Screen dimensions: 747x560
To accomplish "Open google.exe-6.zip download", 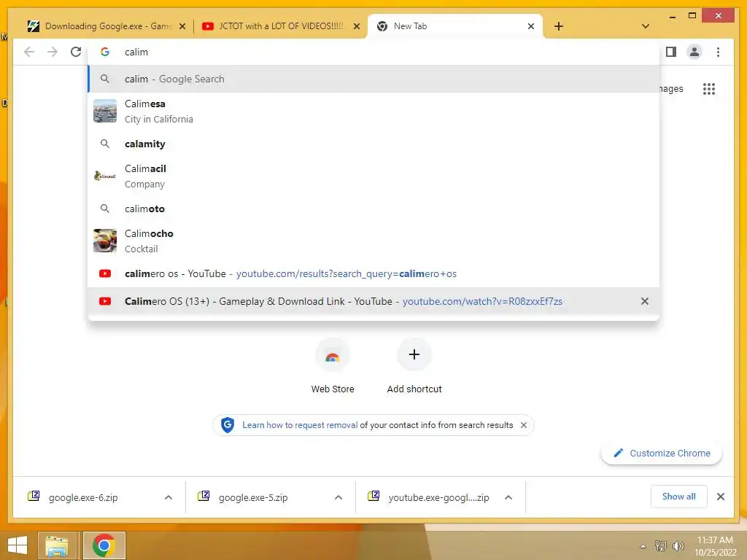I will [x=83, y=497].
